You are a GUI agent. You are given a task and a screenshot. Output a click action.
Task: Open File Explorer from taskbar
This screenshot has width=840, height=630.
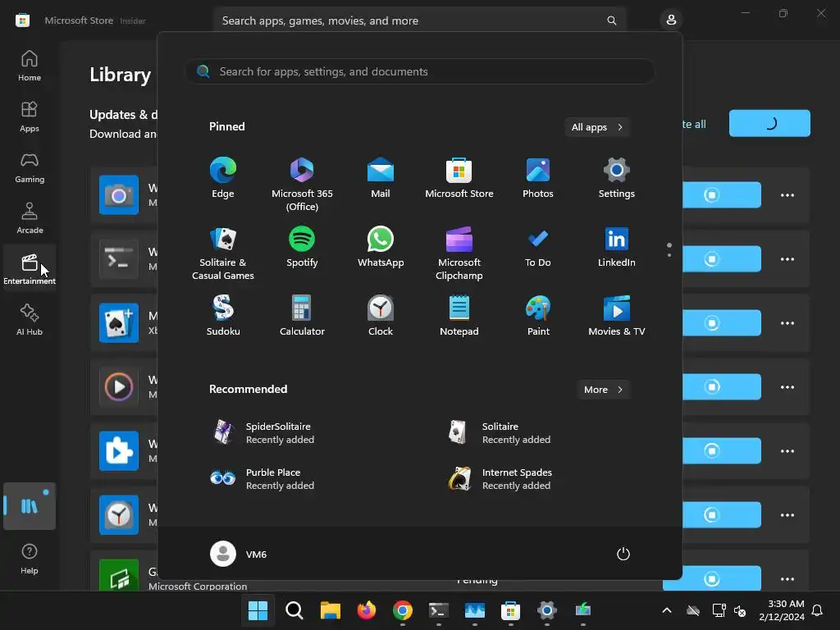[330, 610]
